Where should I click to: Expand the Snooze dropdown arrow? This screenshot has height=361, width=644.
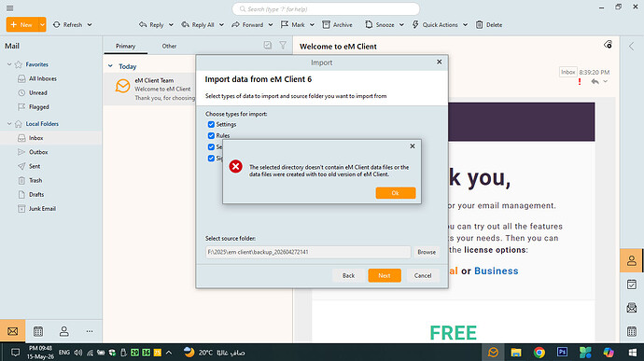point(401,24)
